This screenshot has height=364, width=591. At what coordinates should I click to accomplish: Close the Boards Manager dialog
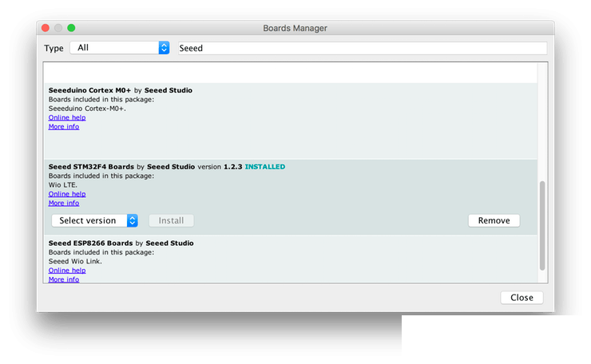tap(522, 297)
